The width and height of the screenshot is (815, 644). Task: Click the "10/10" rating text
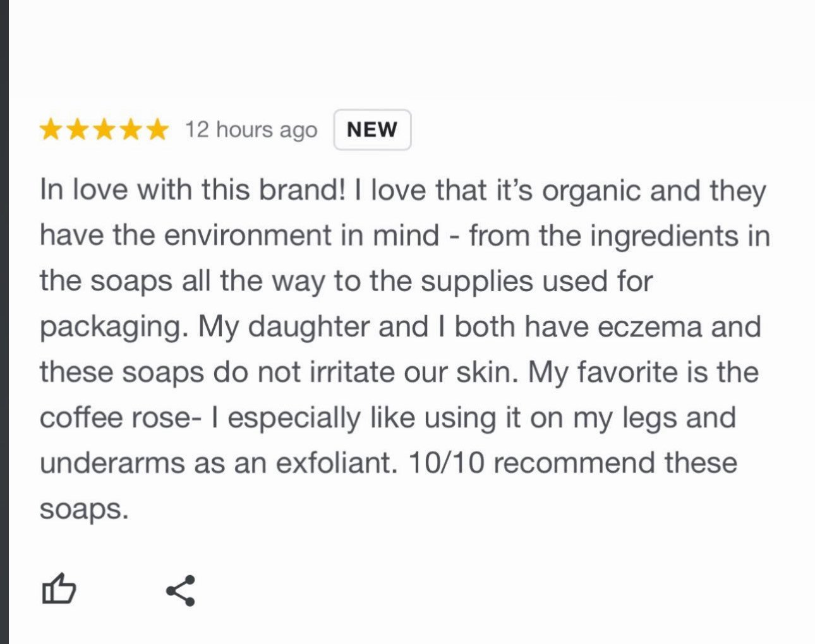coord(446,463)
